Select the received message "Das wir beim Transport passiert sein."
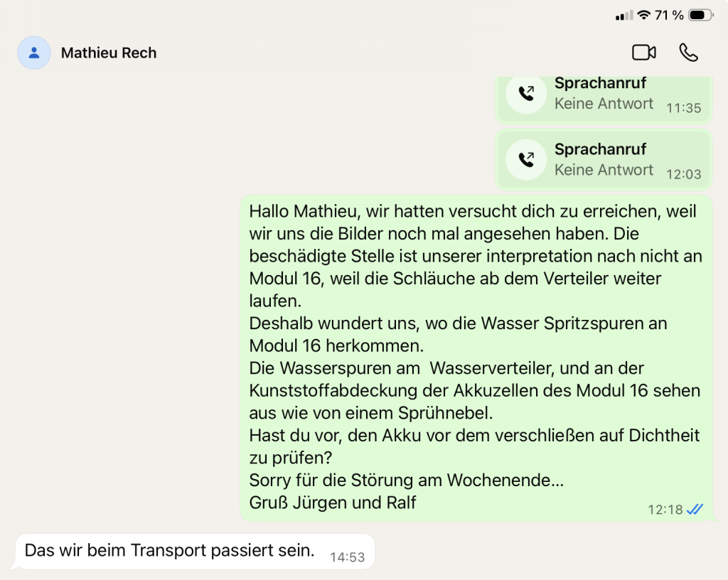Screen dimensions: 728x580 (169, 550)
